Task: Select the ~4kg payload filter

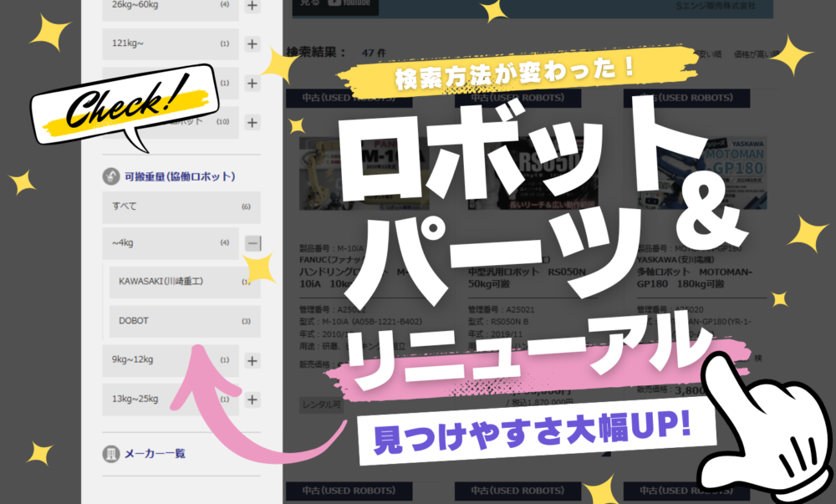Action: (x=170, y=243)
